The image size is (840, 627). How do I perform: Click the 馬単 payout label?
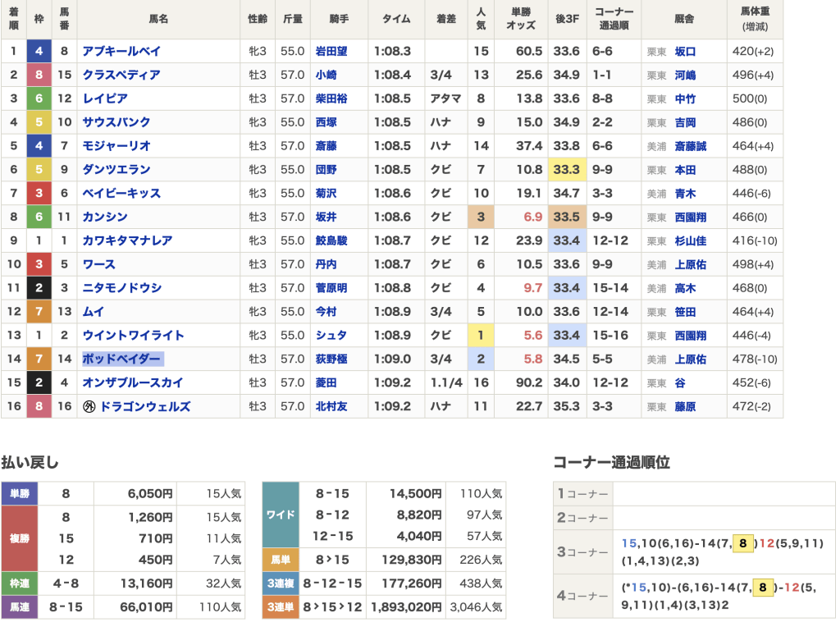[x=281, y=560]
